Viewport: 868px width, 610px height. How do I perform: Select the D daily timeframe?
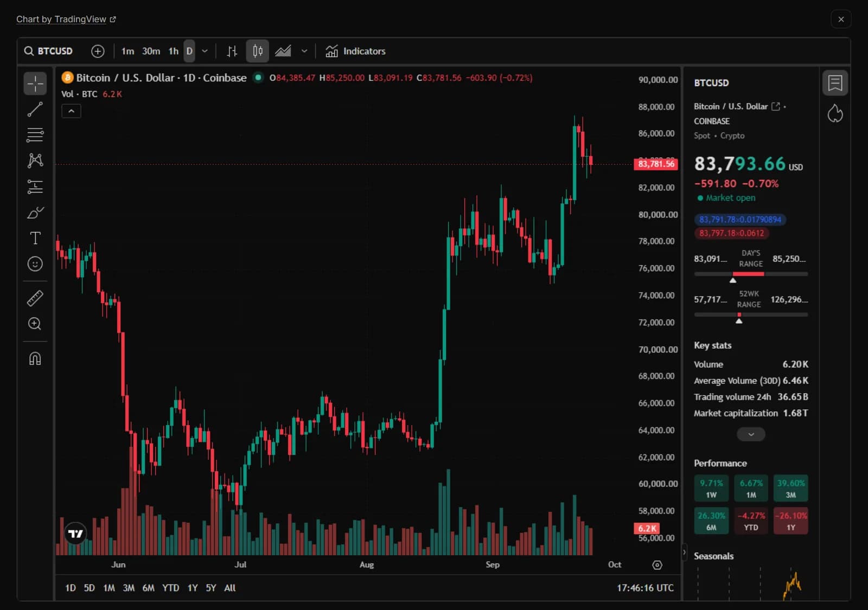[x=189, y=51]
